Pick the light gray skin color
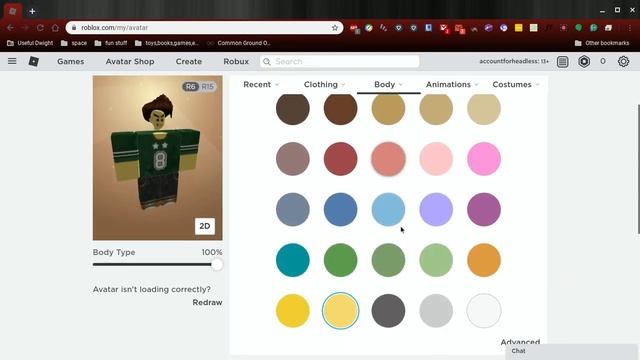 (x=436, y=311)
